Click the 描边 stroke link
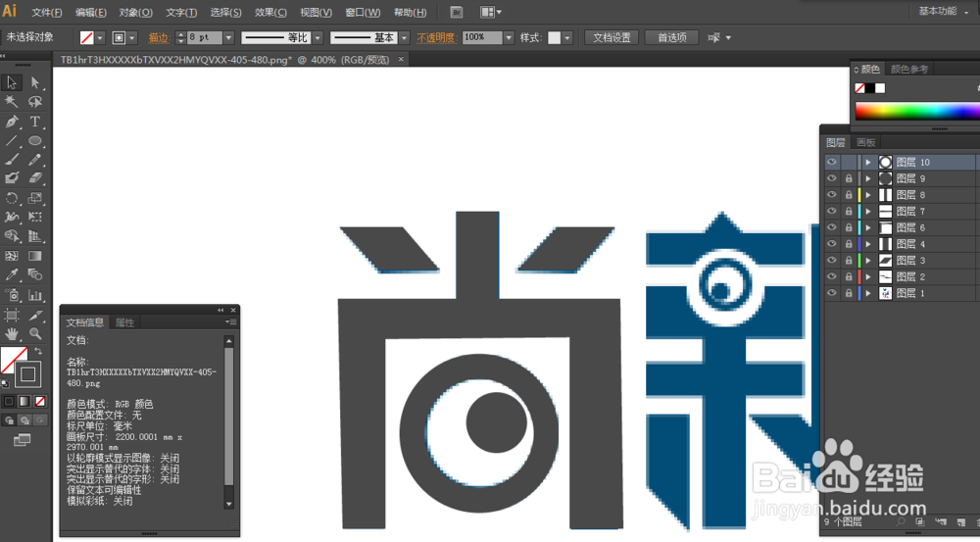Image resolution: width=980 pixels, height=542 pixels. point(159,38)
